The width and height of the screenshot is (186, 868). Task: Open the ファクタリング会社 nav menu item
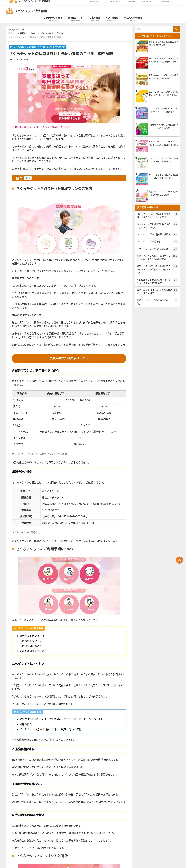click(53, 19)
